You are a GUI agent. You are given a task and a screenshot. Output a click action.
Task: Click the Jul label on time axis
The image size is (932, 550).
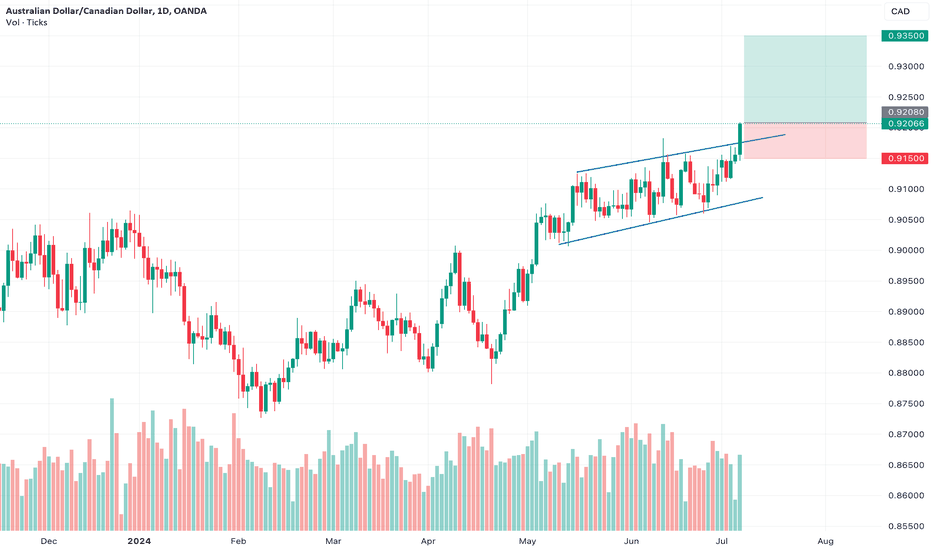722,540
